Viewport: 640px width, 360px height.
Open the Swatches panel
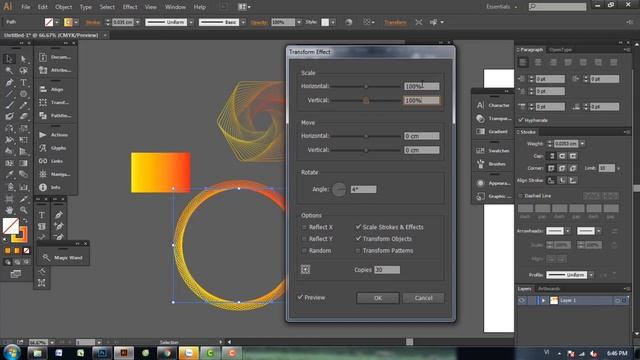click(493, 151)
